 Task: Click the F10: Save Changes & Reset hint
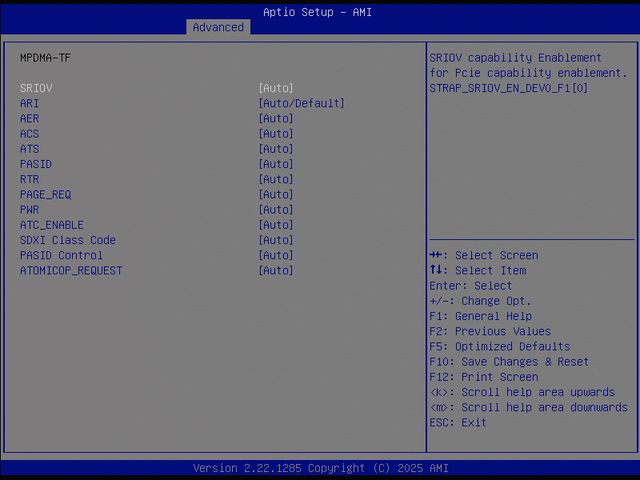point(509,362)
